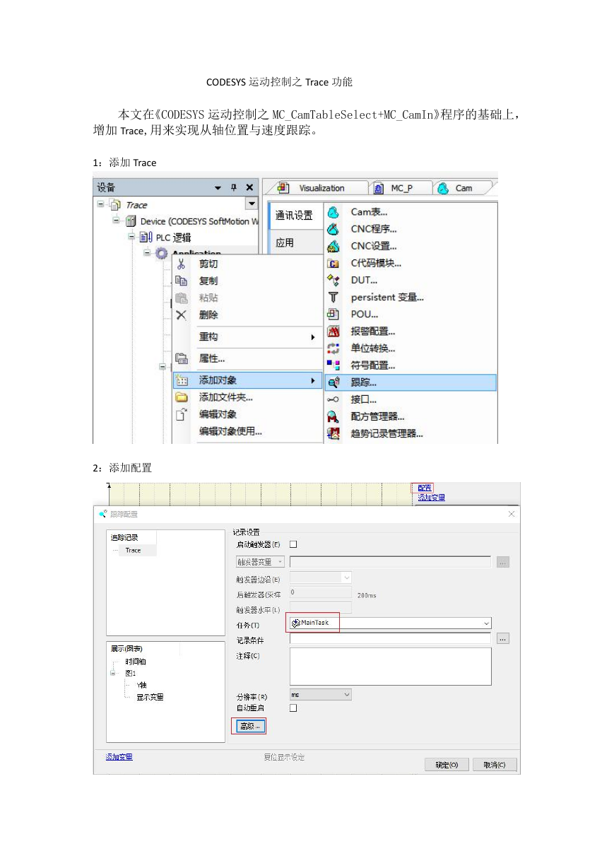Click the 取消(C) button

[x=495, y=765]
